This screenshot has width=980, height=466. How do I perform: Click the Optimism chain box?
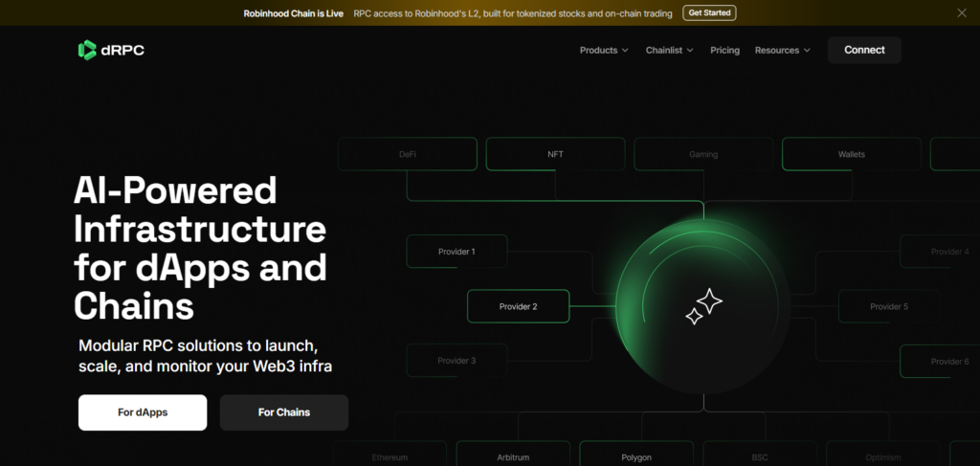tap(883, 455)
